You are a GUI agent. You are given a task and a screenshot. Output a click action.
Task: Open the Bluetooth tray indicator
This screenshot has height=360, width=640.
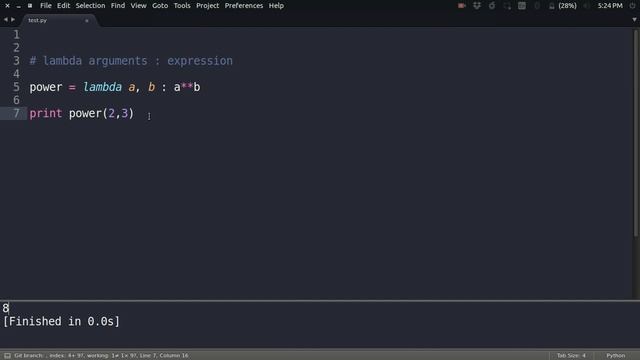point(537,6)
